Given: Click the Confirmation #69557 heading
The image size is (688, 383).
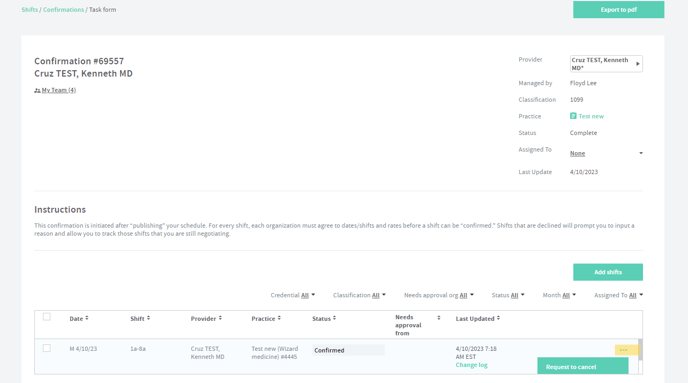Looking at the screenshot, I should (x=79, y=61).
